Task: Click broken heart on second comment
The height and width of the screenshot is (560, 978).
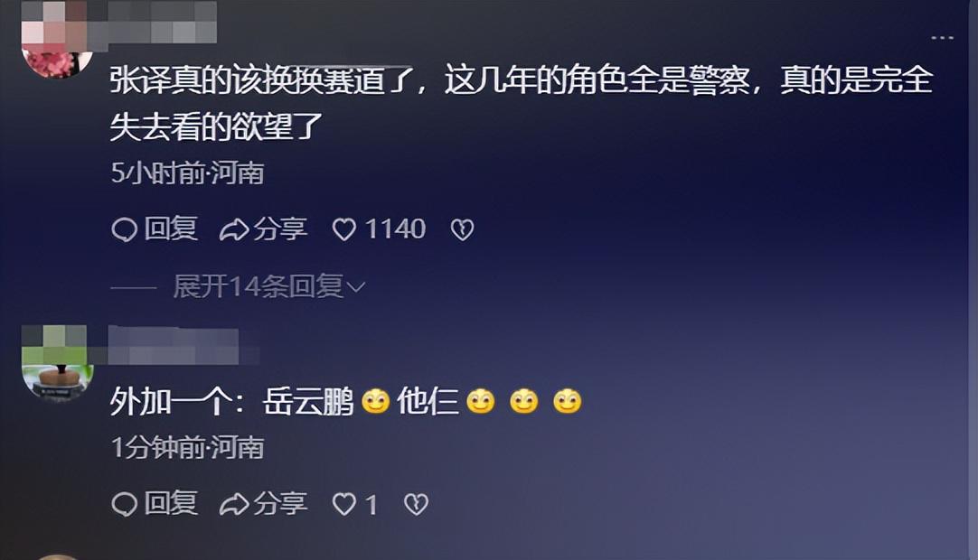Action: tap(416, 504)
